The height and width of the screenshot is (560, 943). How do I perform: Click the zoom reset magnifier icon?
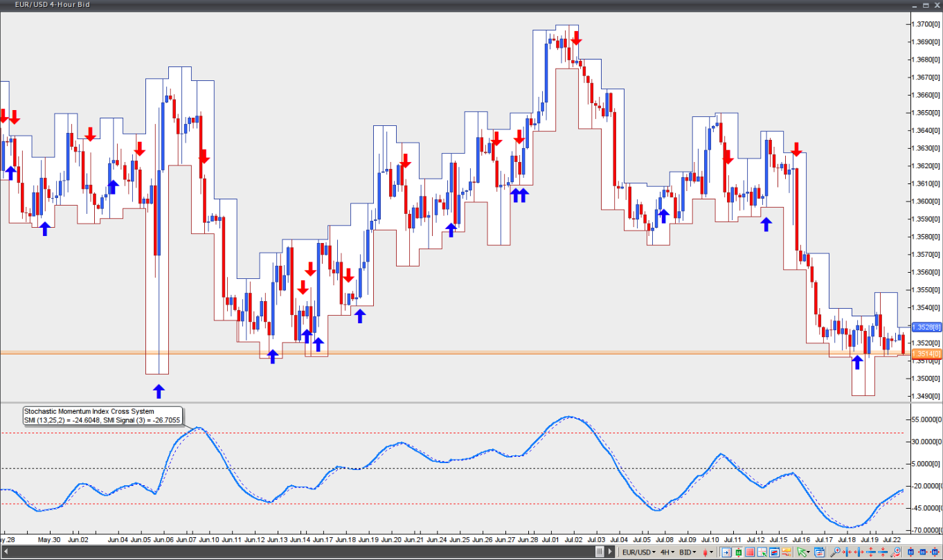coord(895,552)
